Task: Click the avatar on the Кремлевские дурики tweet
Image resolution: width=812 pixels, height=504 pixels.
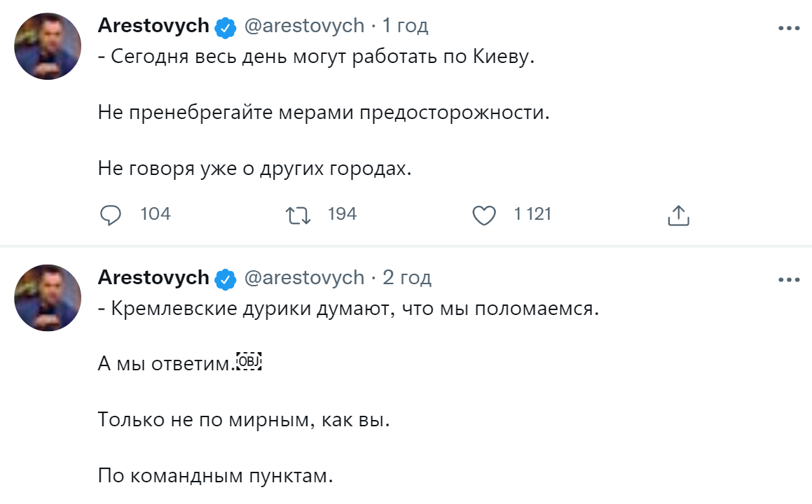Action: coord(47,297)
